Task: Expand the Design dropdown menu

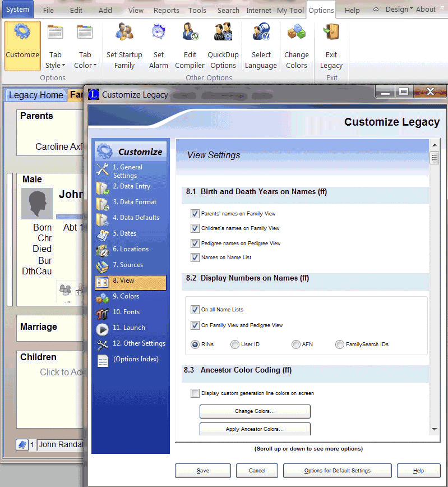Action: (x=399, y=10)
